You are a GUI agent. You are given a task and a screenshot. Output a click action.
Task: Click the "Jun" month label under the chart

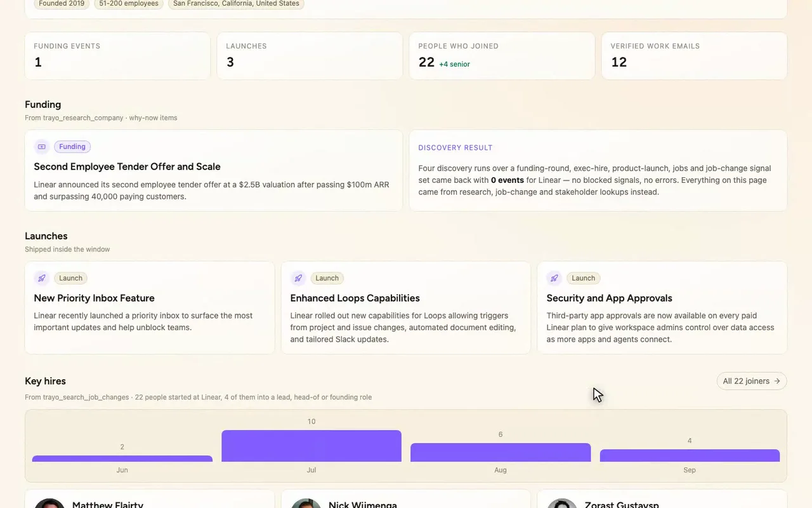click(122, 470)
